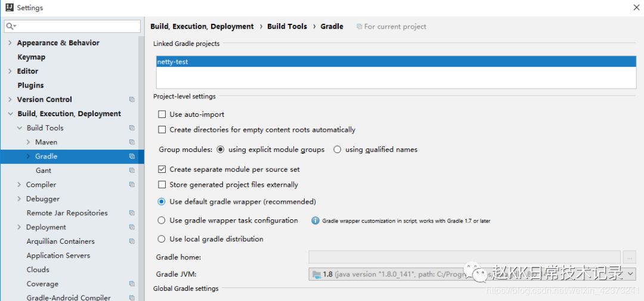The width and height of the screenshot is (644, 301).
Task: Open the Keymap settings page
Action: point(31,57)
